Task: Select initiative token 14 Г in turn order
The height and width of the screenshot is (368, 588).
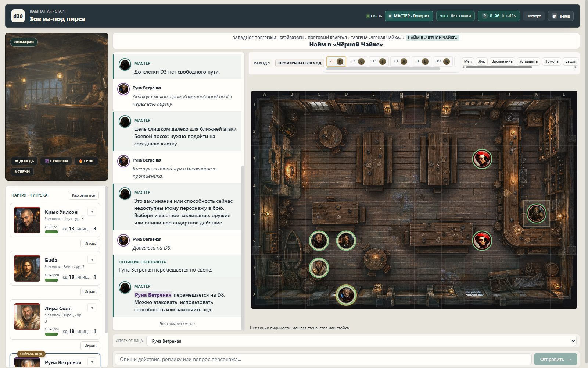Action: point(379,61)
